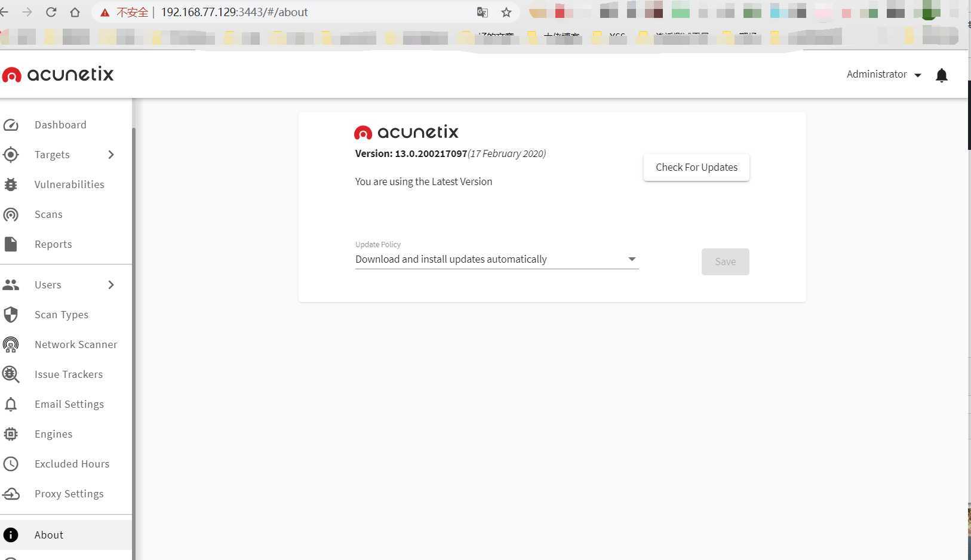Click the Users people icon

pos(11,285)
